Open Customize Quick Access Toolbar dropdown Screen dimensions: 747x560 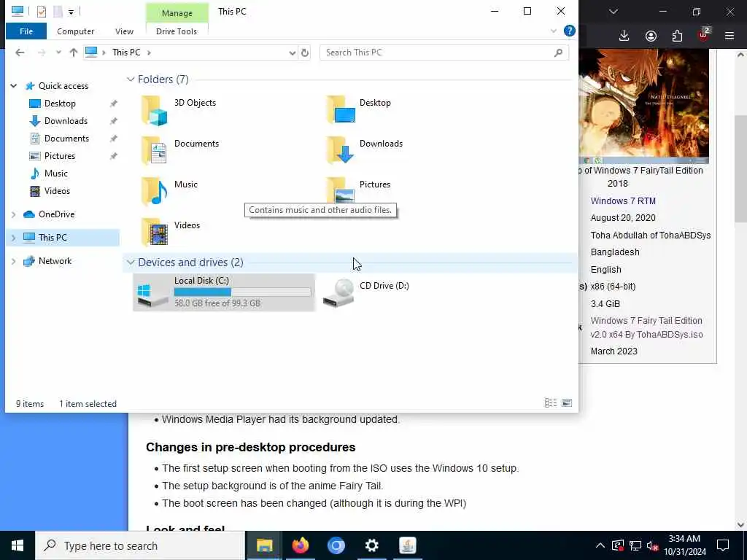(x=71, y=12)
